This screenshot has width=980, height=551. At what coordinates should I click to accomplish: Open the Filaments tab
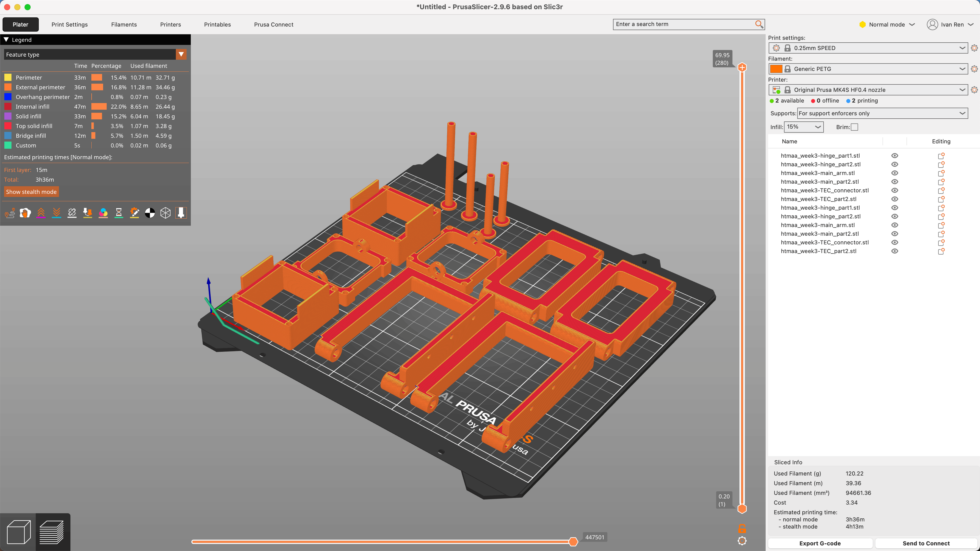(x=124, y=24)
